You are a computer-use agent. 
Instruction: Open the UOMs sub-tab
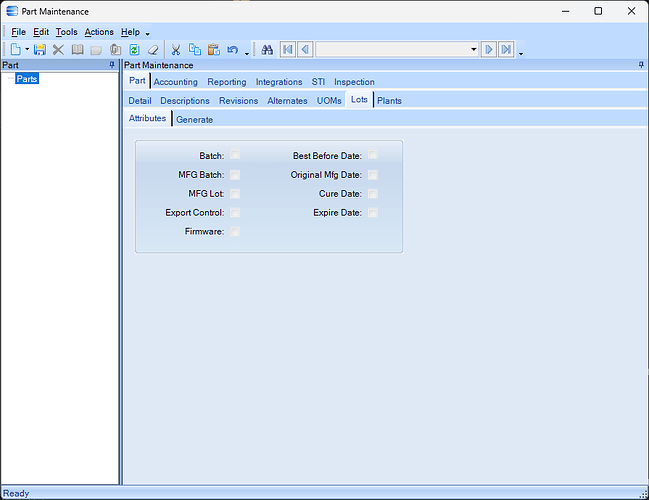click(x=329, y=101)
